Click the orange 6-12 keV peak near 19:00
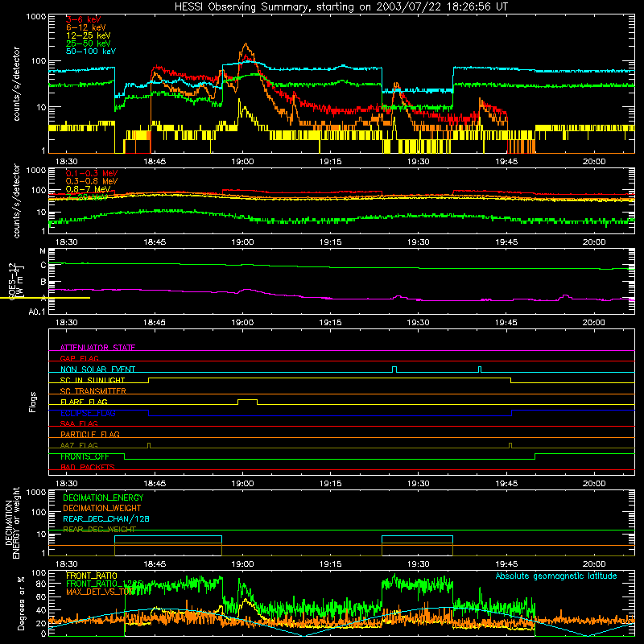 click(246, 45)
